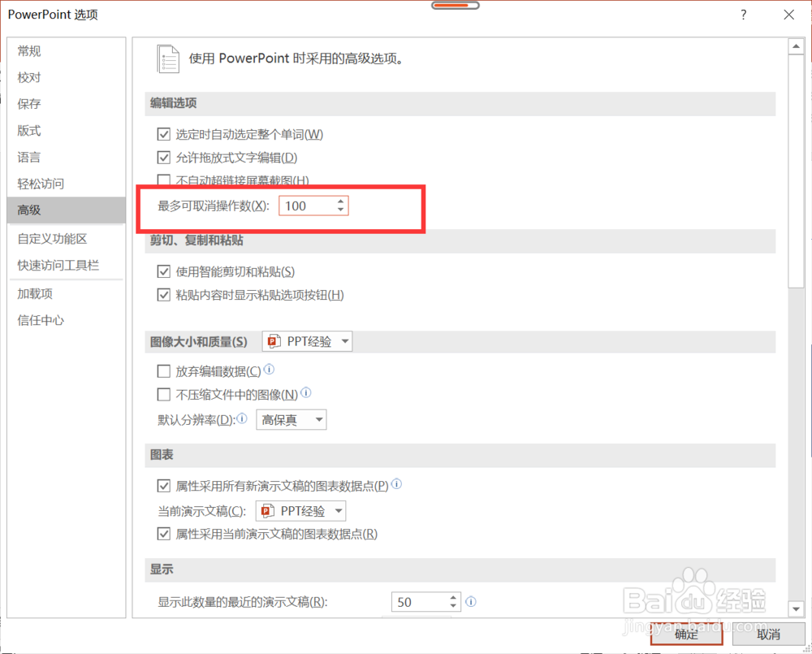Select 校对 in options sidebar
The height and width of the screenshot is (654, 812).
click(67, 77)
